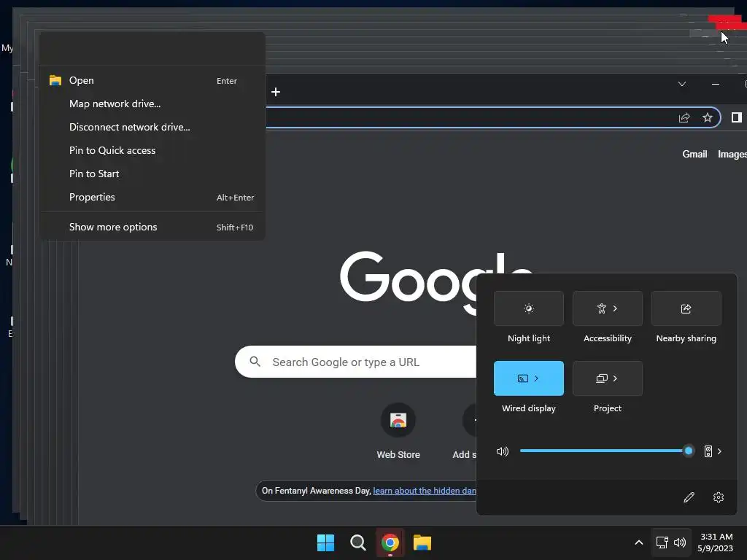Screen dimensions: 747x560
Task: Open Gmail link on Google page
Action: coord(694,155)
